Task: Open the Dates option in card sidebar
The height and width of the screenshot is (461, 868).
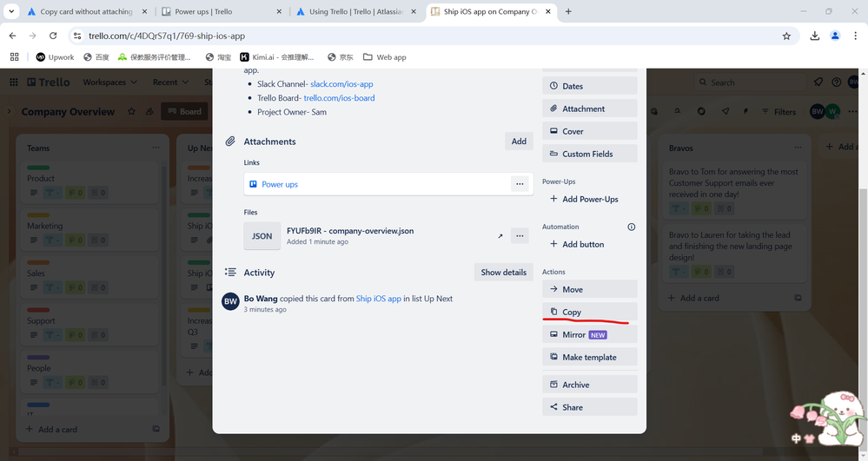Action: (x=590, y=86)
